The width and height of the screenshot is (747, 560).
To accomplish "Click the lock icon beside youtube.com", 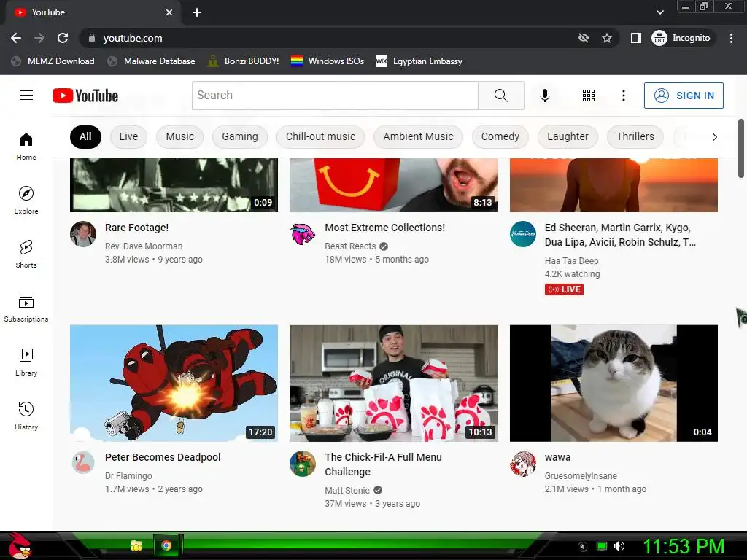I will [92, 38].
